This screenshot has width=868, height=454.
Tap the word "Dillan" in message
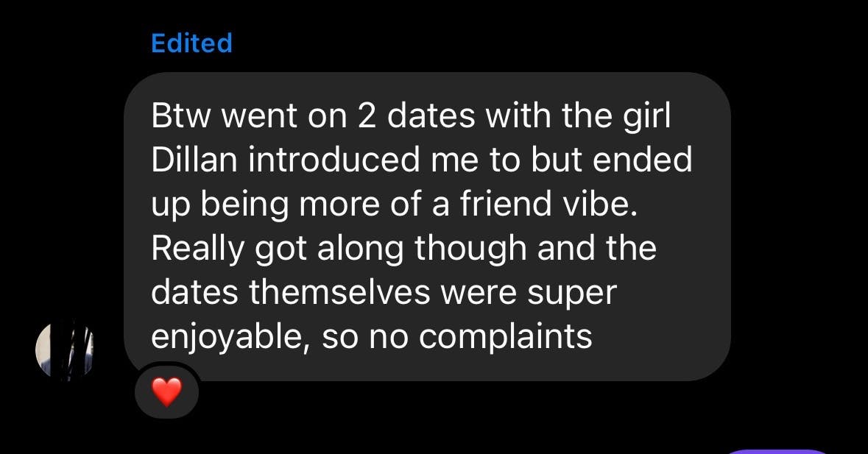(x=195, y=161)
